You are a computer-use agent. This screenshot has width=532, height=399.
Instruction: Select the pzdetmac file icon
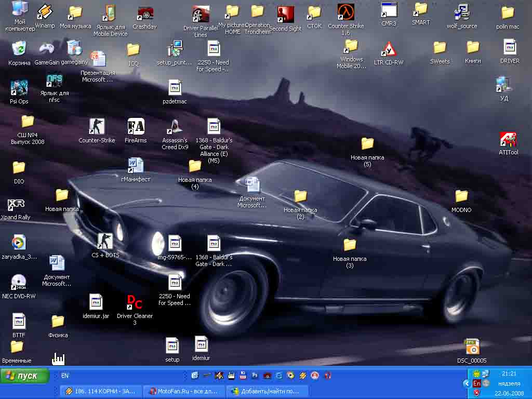(x=175, y=87)
